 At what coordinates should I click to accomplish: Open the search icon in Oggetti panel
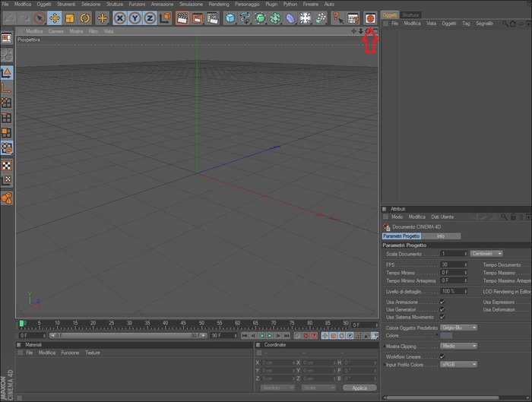tap(505, 24)
